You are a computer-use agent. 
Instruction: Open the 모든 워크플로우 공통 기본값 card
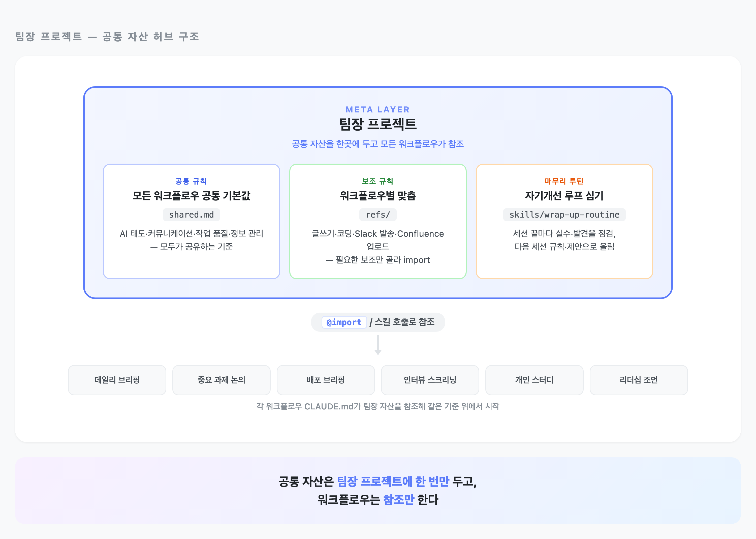(x=191, y=221)
